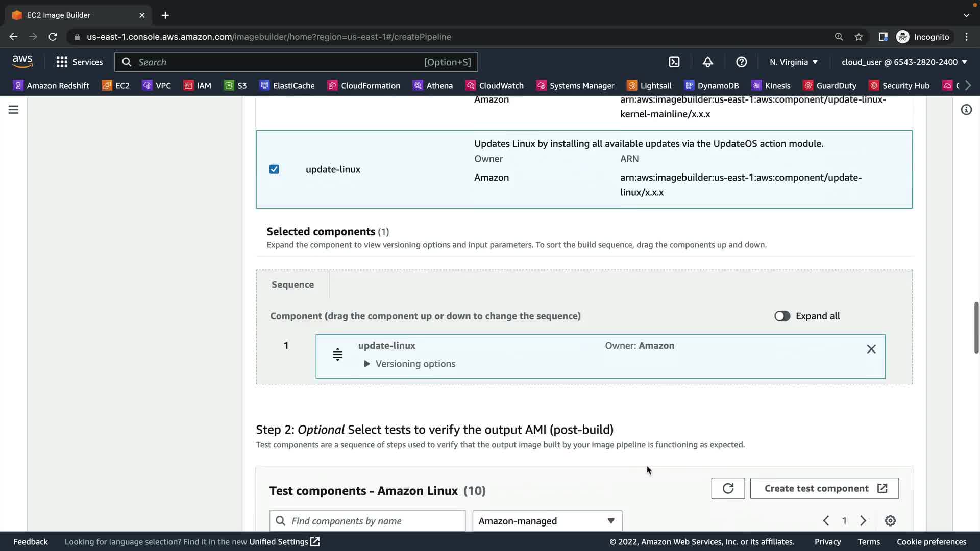Viewport: 980px width, 551px height.
Task: Click the page vertical scrollbar thumb
Action: pos(976,327)
